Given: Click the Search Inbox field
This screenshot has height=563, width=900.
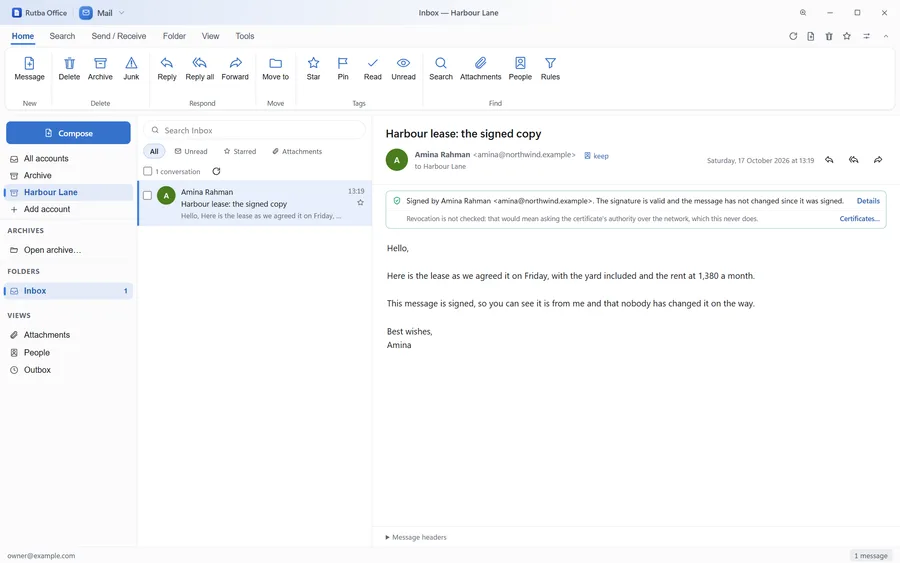Looking at the screenshot, I should click(254, 130).
